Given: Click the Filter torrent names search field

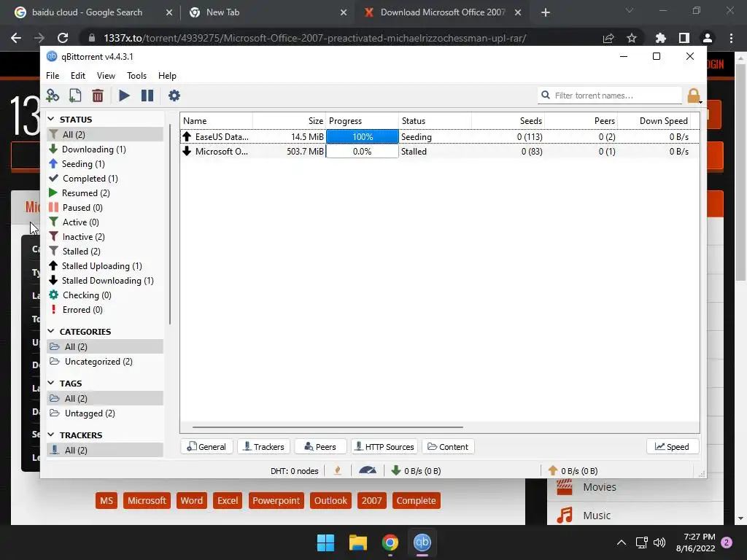Looking at the screenshot, I should pyautogui.click(x=610, y=96).
